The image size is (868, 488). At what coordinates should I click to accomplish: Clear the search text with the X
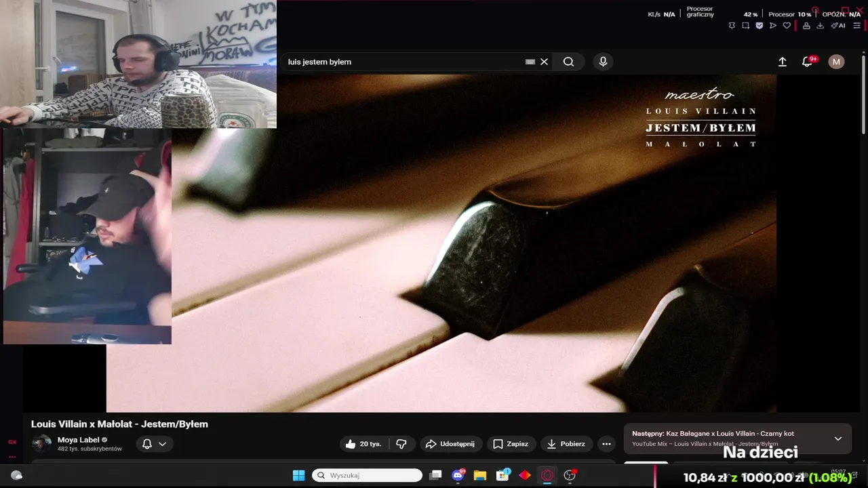tap(544, 62)
